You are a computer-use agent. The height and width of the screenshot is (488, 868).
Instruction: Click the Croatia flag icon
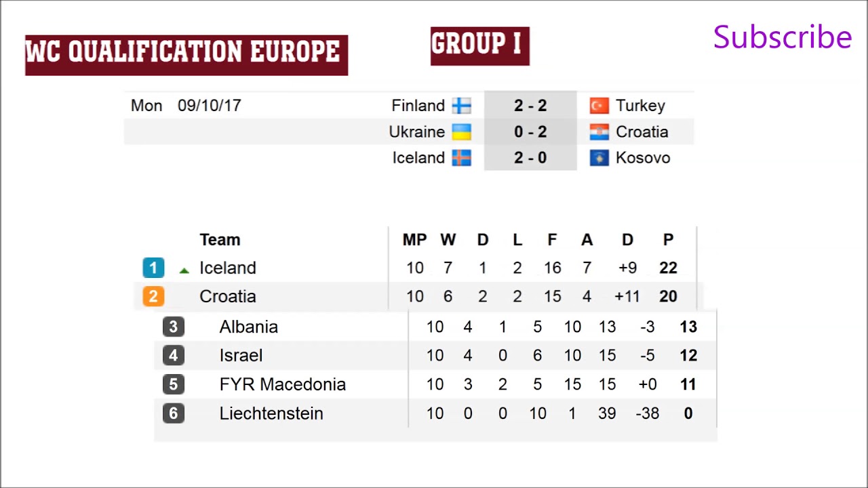(599, 131)
